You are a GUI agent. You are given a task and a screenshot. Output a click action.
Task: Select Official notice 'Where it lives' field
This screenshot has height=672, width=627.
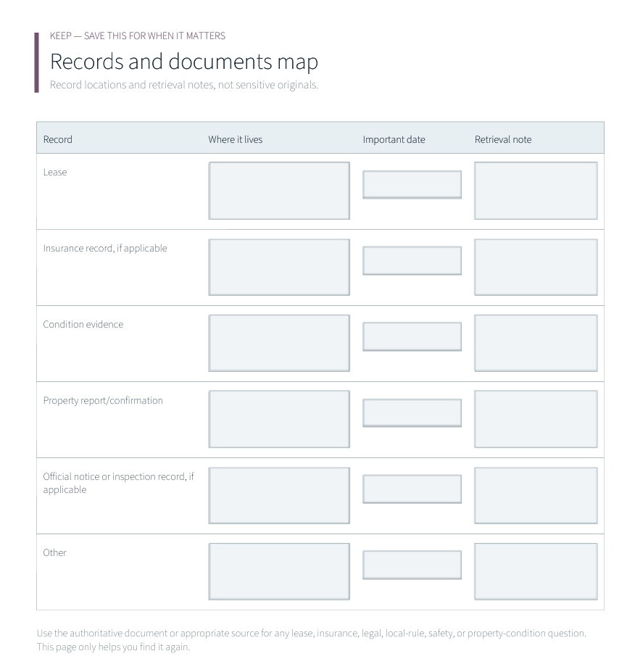tap(279, 495)
